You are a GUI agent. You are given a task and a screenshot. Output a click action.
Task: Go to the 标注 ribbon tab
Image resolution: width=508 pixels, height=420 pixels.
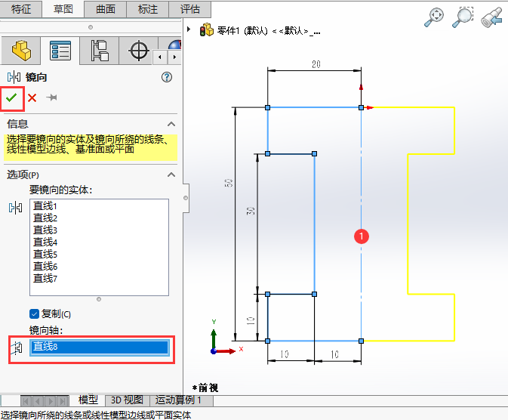click(x=148, y=9)
